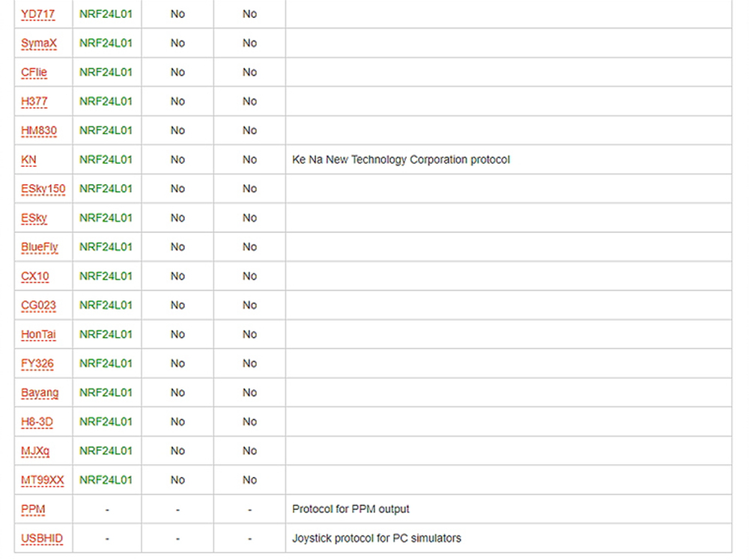The width and height of the screenshot is (749, 560).
Task: Select the H377 protocol link
Action: (x=34, y=102)
